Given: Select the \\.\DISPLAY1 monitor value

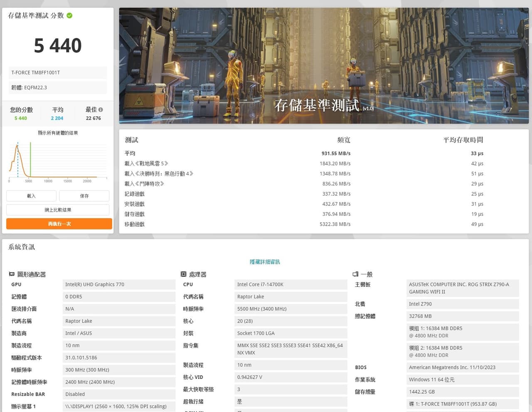Looking at the screenshot, I should click(x=119, y=407).
